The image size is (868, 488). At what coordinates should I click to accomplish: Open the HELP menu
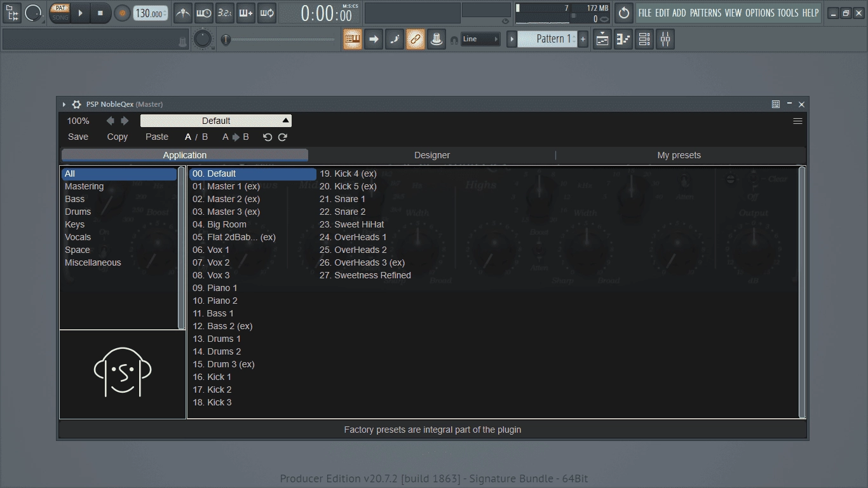click(810, 13)
